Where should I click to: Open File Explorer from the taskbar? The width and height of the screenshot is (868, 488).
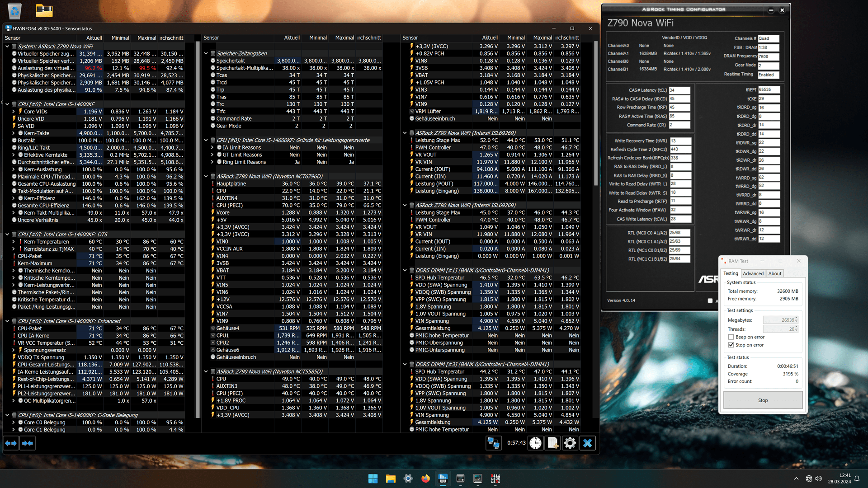[391, 479]
